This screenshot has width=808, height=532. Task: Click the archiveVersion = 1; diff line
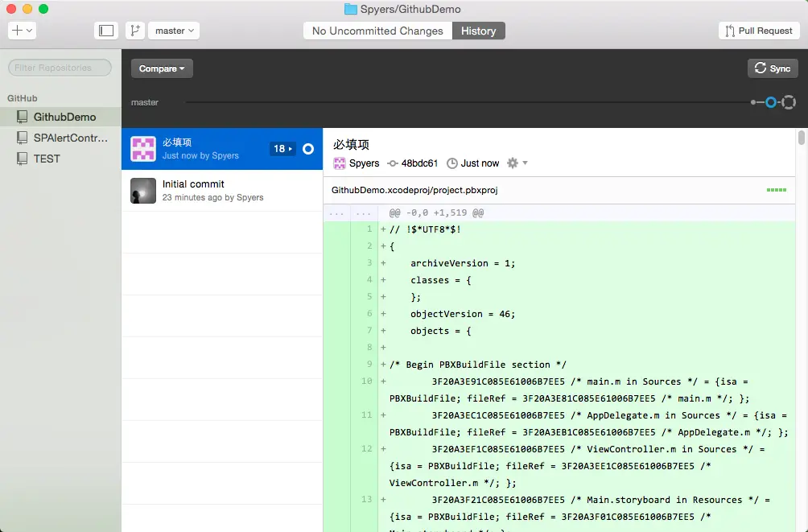point(463,263)
